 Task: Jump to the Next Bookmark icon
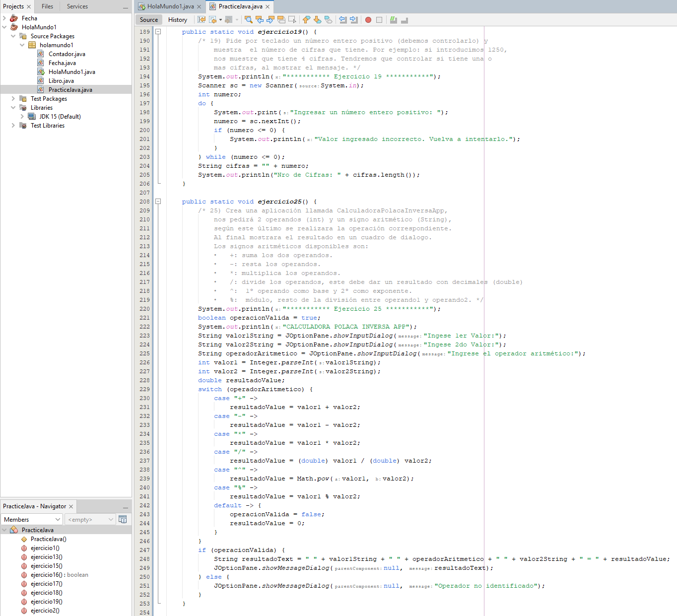pos(317,20)
